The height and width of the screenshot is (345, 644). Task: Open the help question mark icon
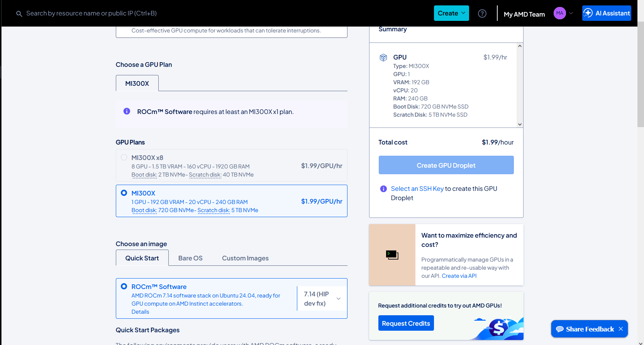pos(482,14)
